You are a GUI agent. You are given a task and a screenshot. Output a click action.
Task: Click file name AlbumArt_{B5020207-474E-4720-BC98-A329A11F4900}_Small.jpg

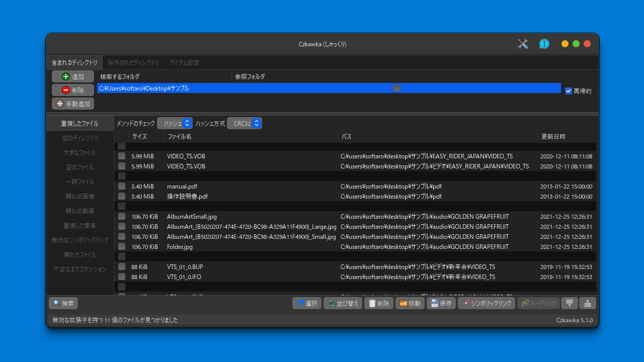(x=252, y=236)
